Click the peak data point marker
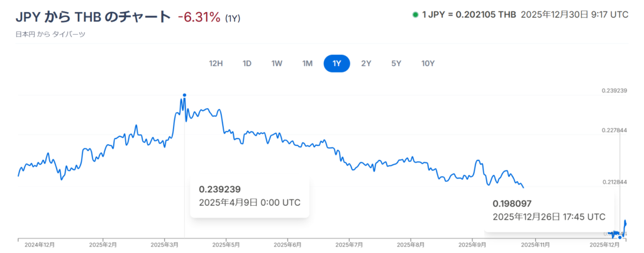Screen dimensions: 644x253 coord(184,95)
